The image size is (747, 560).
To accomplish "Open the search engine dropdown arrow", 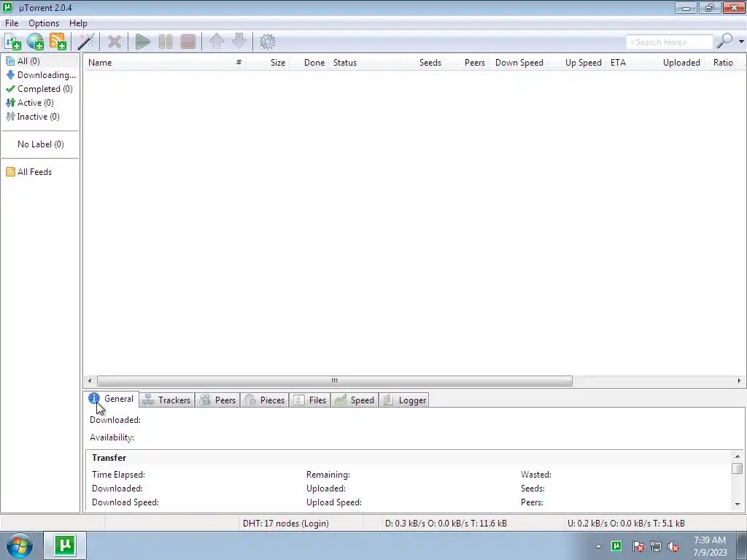I will pos(741,42).
